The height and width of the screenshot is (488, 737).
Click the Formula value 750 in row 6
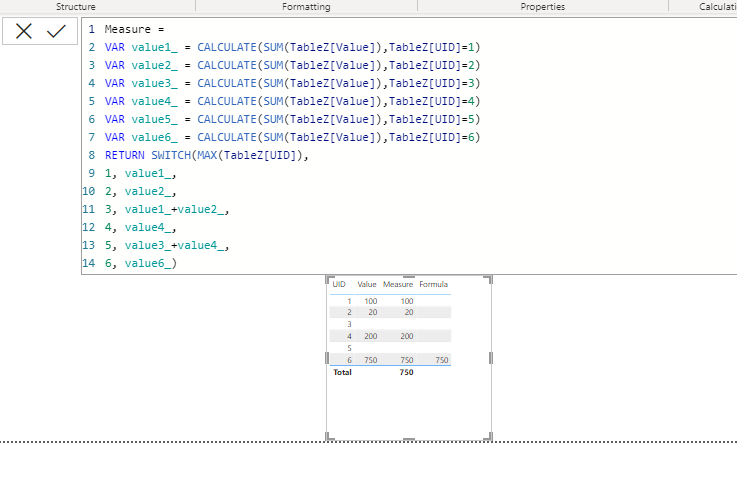coord(441,360)
